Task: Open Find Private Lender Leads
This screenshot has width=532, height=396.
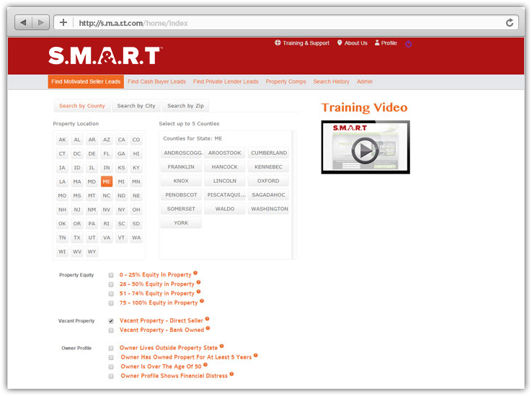Action: tap(226, 81)
